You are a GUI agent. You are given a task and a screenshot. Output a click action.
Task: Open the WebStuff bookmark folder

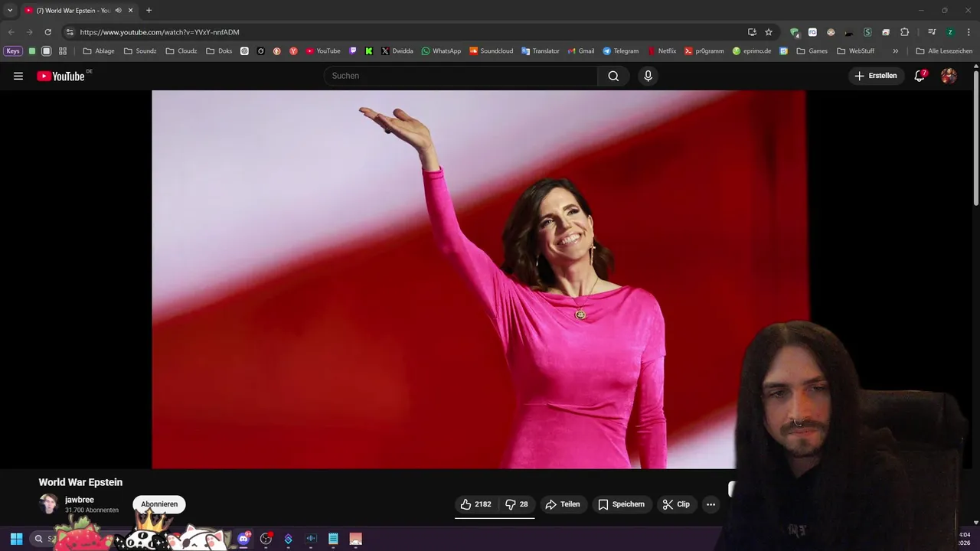coord(856,51)
